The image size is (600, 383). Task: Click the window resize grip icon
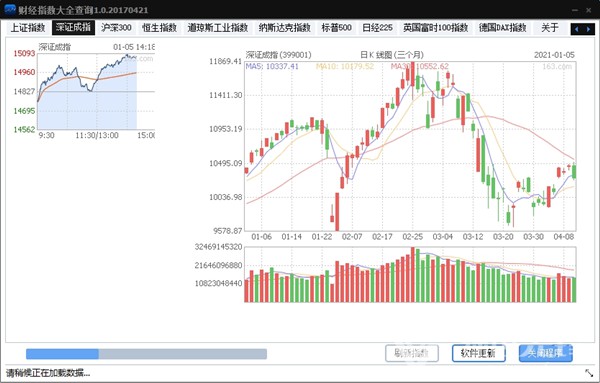coord(589,373)
